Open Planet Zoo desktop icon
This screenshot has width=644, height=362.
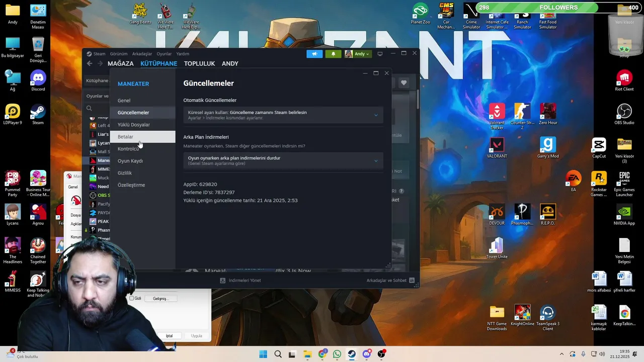(x=421, y=14)
